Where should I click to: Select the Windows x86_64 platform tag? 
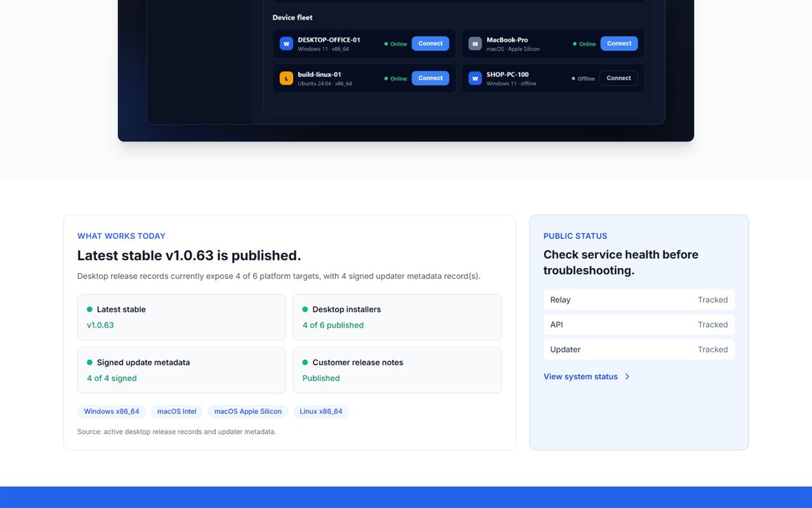pyautogui.click(x=112, y=411)
